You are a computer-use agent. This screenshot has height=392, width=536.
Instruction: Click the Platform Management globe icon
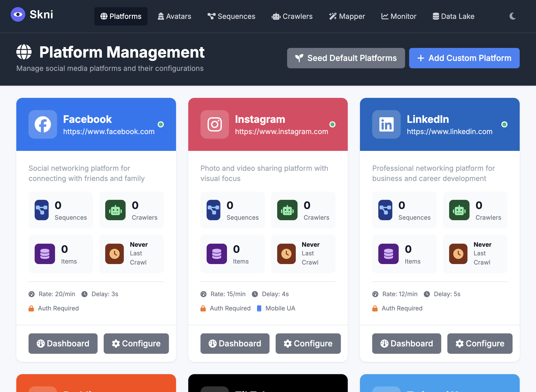(24, 52)
